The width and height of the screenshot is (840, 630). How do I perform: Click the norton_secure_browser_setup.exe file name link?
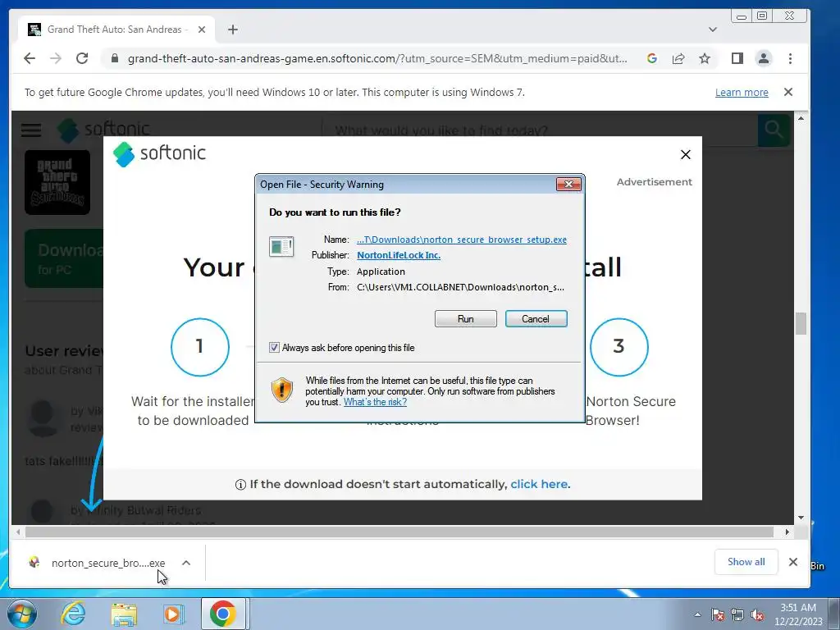coord(462,240)
